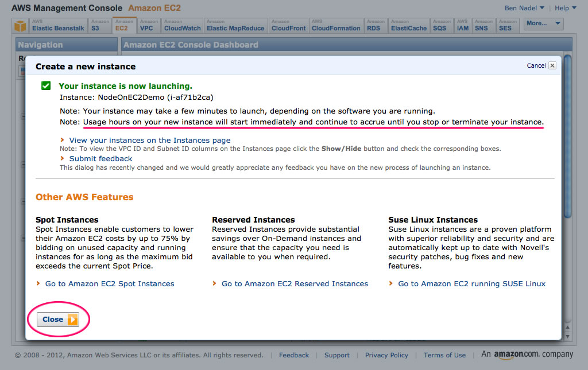Open the Support footer link
Screen dimensions: 588x370
point(336,355)
